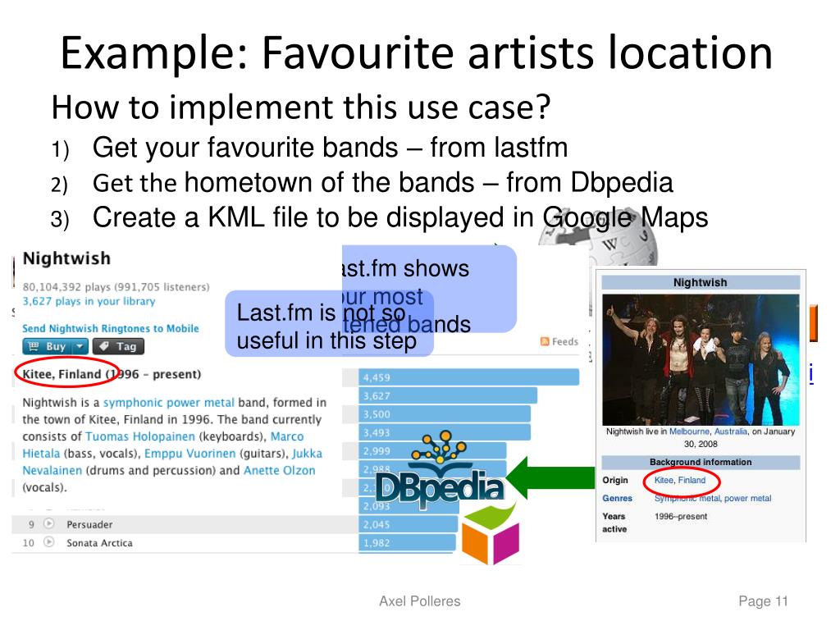Click the Feeds RSS icon
This screenshot has width=840, height=630.
point(545,342)
